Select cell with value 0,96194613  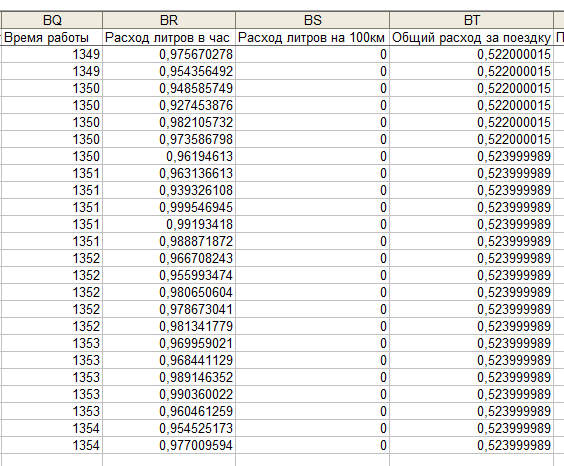click(x=169, y=156)
